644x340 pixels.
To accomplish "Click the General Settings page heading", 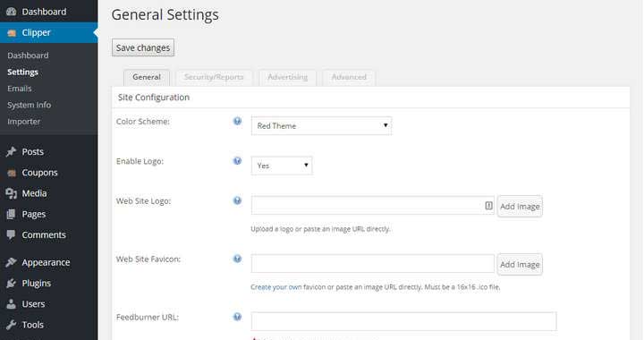I will coord(165,15).
